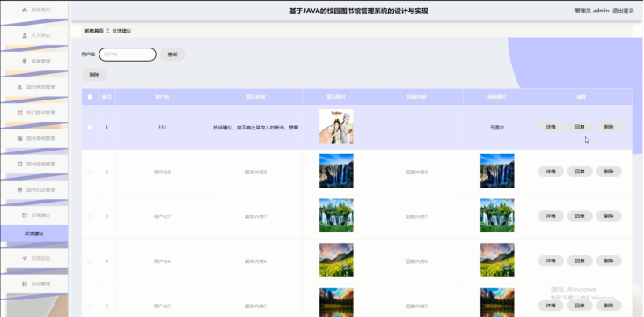Click the 反馈建议 breadcrumb text
The image size is (644, 317).
[121, 31]
